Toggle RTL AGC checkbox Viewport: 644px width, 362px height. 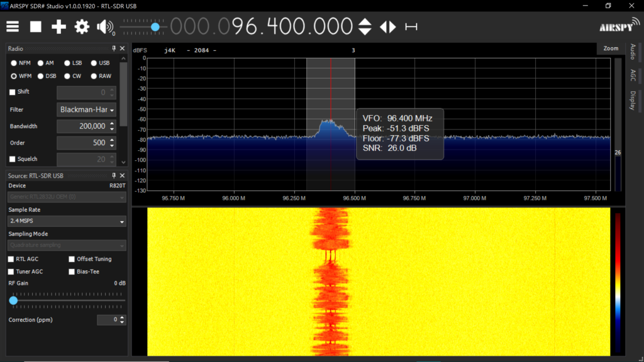click(11, 260)
